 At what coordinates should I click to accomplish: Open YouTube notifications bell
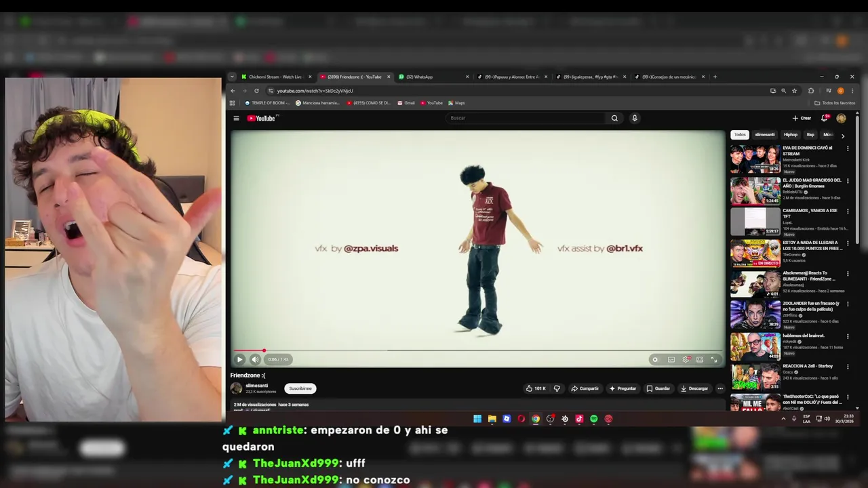(x=825, y=118)
